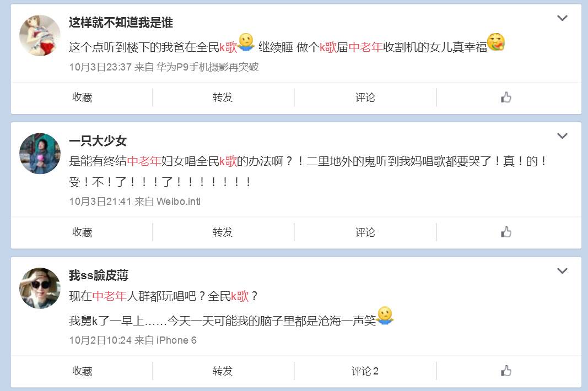Click 转发 on the first post
This screenshot has height=391, width=588.
coord(223,97)
